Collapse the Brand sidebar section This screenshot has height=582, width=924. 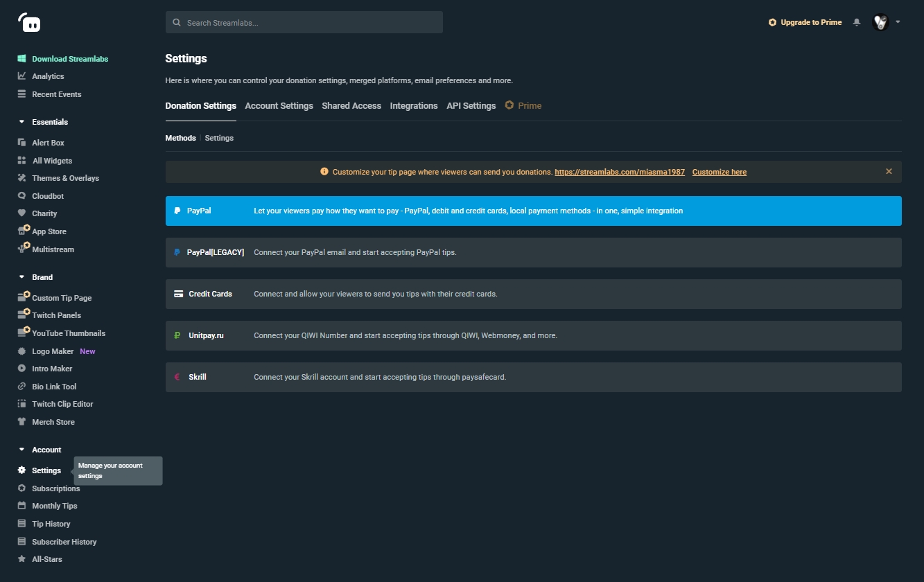(x=22, y=277)
